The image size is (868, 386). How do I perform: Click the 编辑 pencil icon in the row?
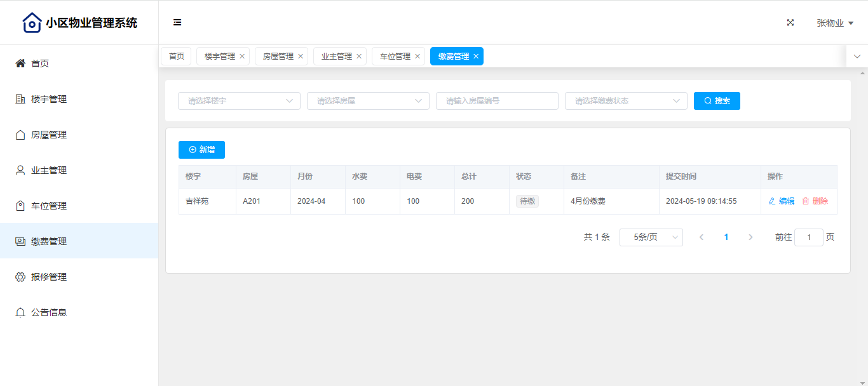click(772, 201)
